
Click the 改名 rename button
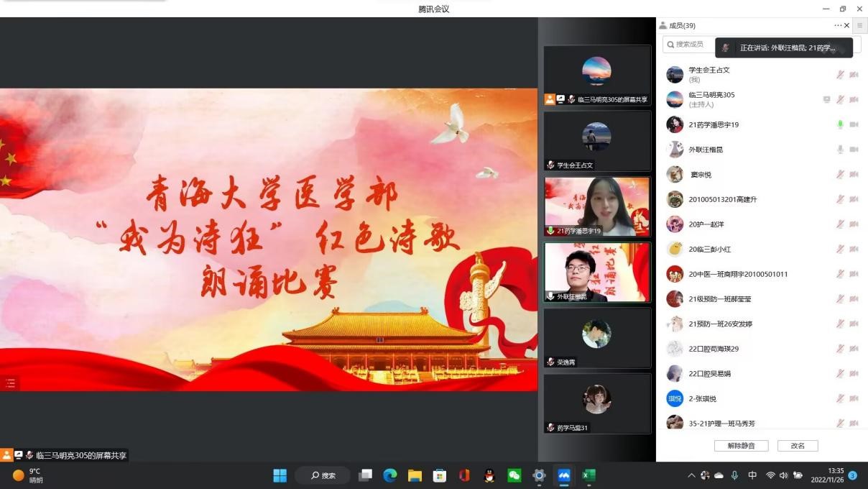tap(797, 445)
